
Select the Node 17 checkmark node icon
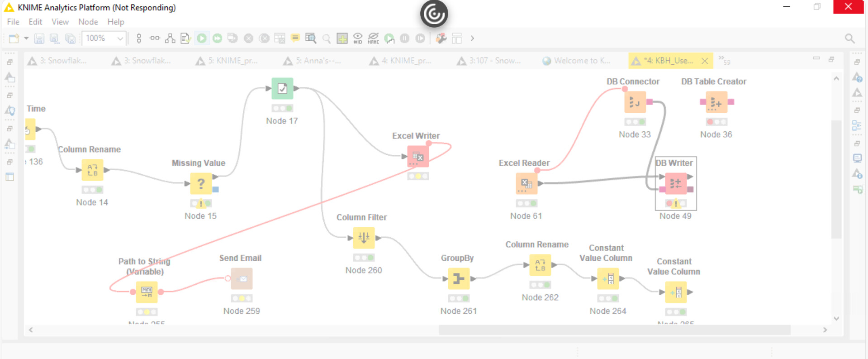coord(282,89)
